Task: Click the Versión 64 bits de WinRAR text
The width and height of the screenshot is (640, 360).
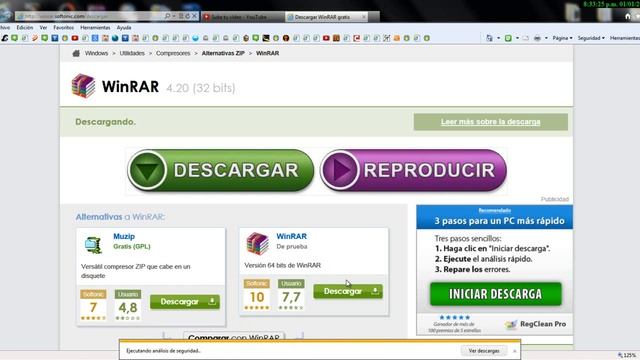Action: coord(282,265)
